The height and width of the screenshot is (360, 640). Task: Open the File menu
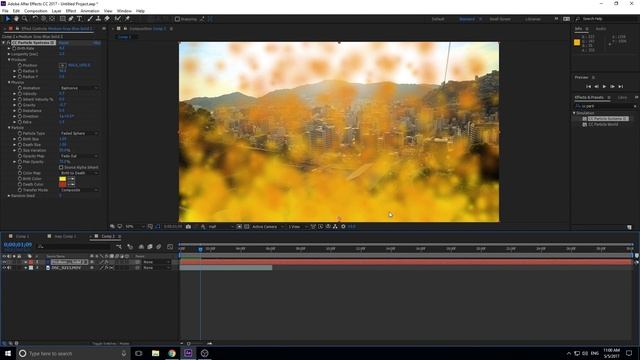click(5, 11)
